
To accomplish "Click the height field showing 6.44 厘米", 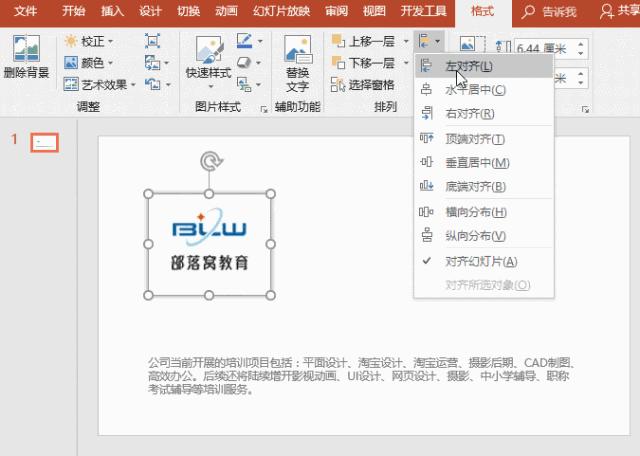I will click(544, 49).
